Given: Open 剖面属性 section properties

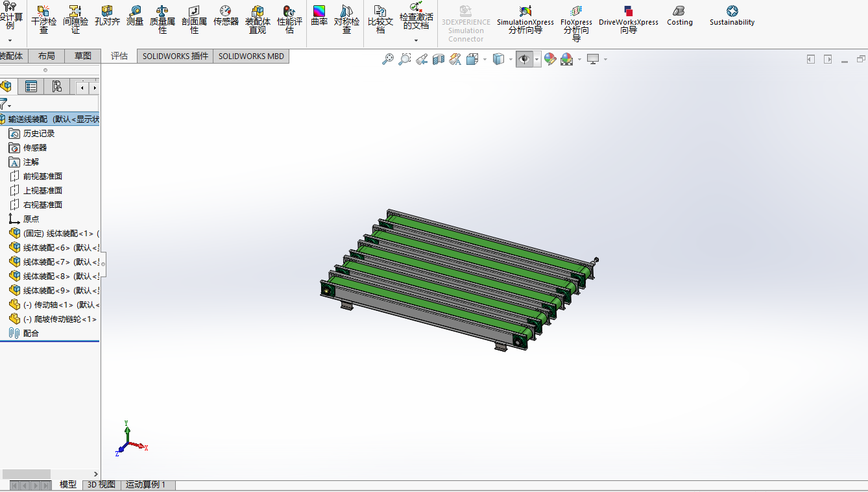Looking at the screenshot, I should click(194, 19).
